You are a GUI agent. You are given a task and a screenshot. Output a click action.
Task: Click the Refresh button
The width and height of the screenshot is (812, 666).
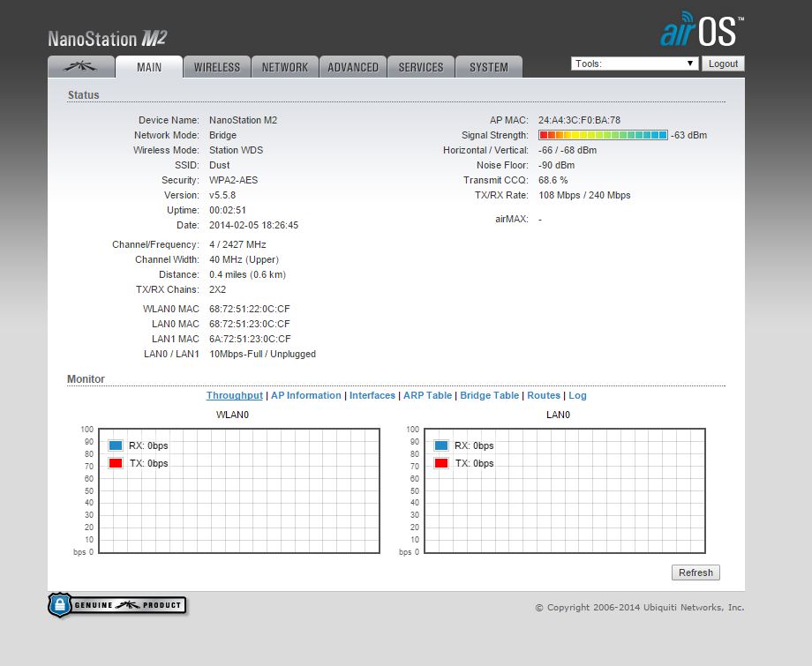click(695, 572)
